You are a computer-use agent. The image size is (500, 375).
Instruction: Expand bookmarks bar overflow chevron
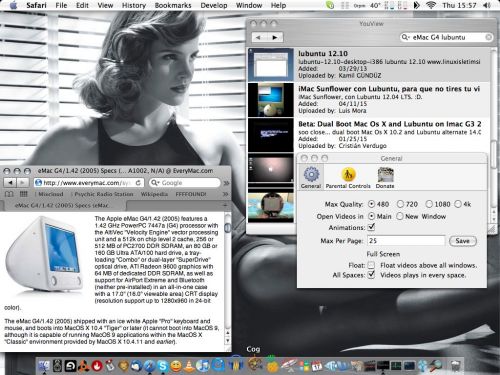(226, 194)
